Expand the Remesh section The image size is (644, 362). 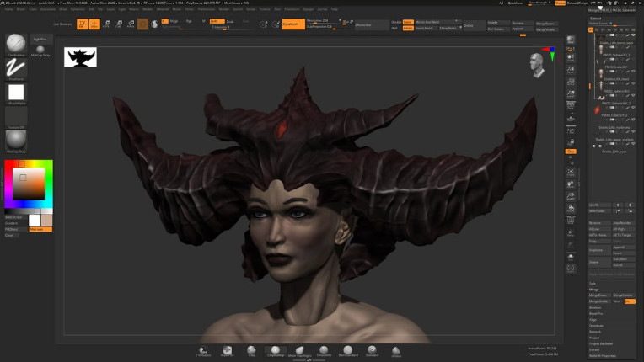tap(595, 332)
